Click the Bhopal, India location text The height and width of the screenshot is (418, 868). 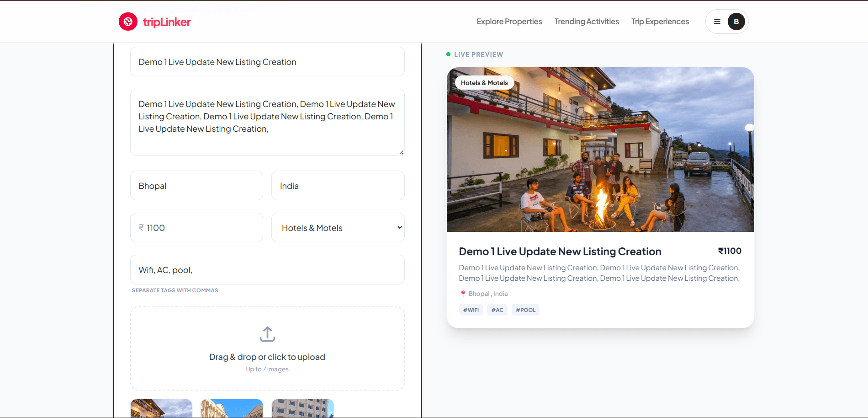point(488,294)
